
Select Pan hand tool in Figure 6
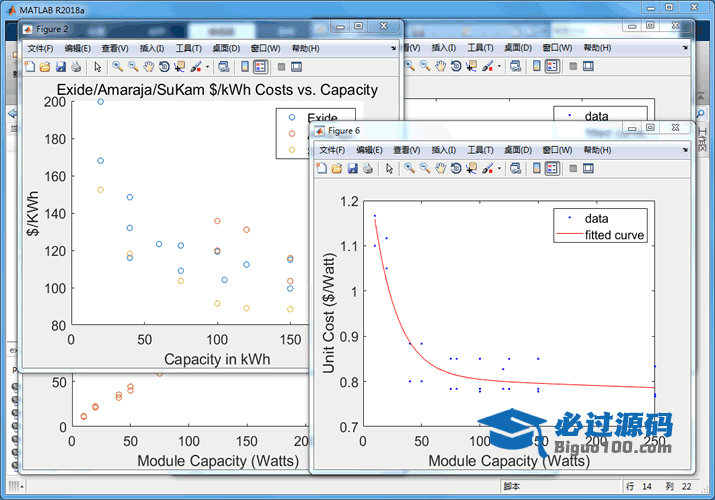440,169
